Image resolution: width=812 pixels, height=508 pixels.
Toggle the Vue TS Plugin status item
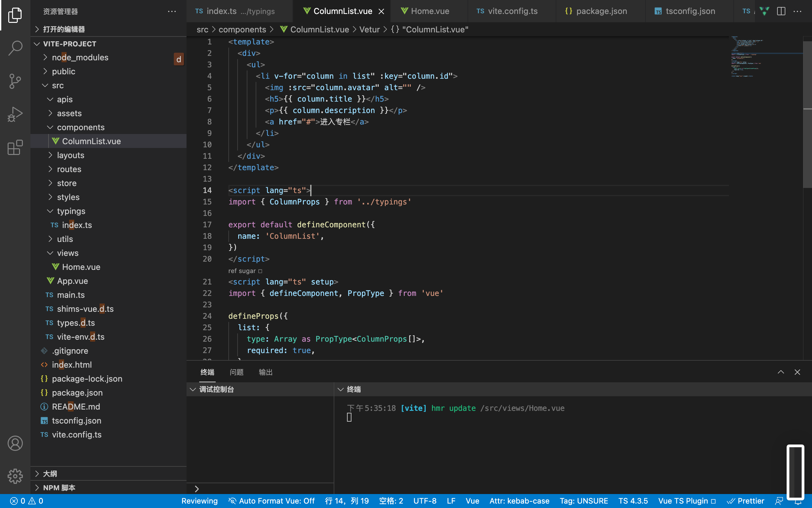click(x=687, y=501)
